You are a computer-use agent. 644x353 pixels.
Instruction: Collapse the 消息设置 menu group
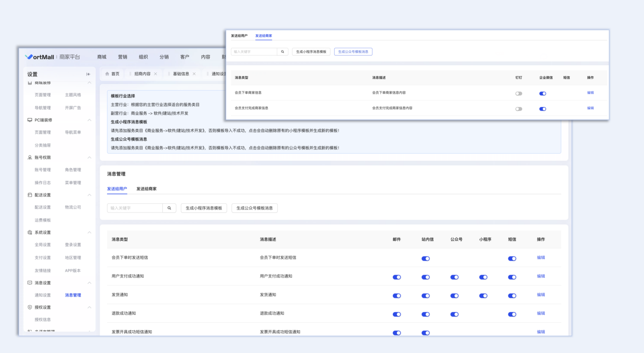(x=89, y=283)
